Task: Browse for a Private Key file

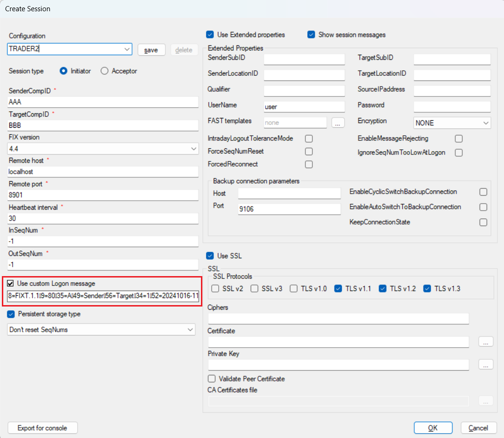Action: click(486, 365)
